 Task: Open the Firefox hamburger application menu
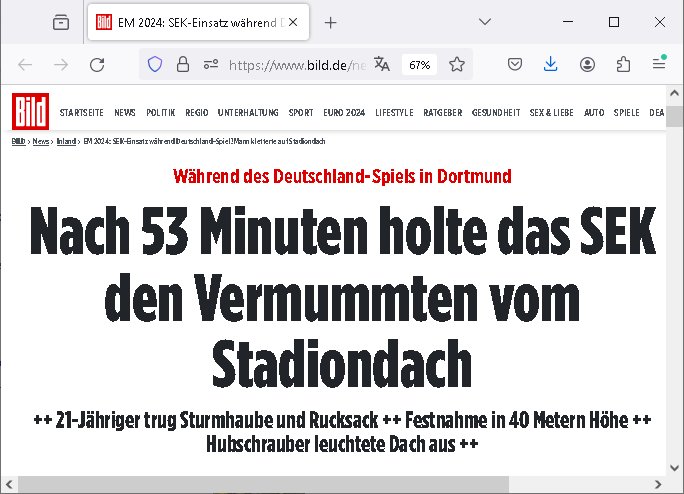pos(659,65)
